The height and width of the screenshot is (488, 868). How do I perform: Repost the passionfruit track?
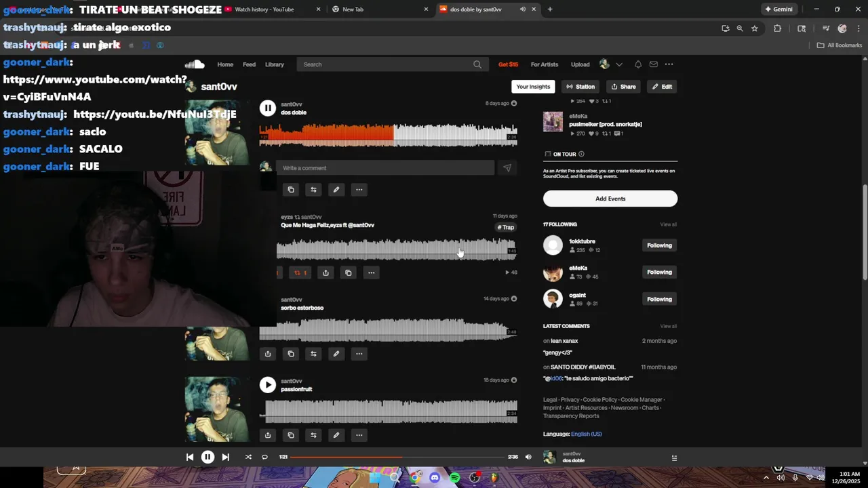tap(313, 435)
